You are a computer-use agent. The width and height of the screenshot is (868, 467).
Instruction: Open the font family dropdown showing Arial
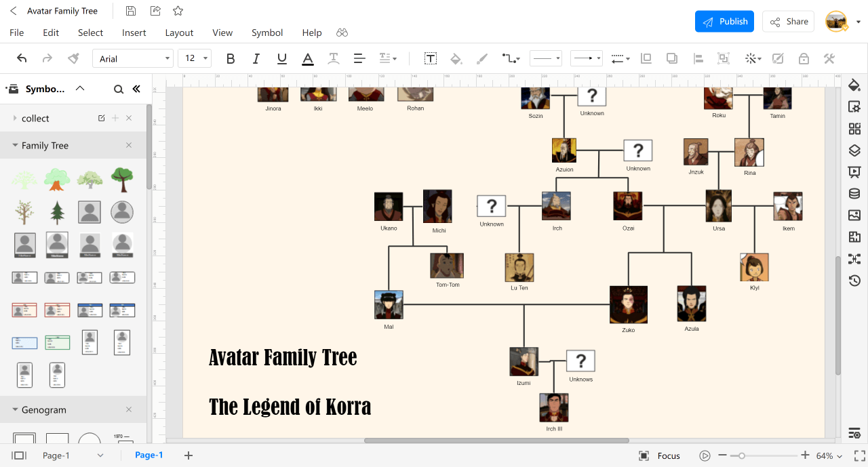click(133, 58)
